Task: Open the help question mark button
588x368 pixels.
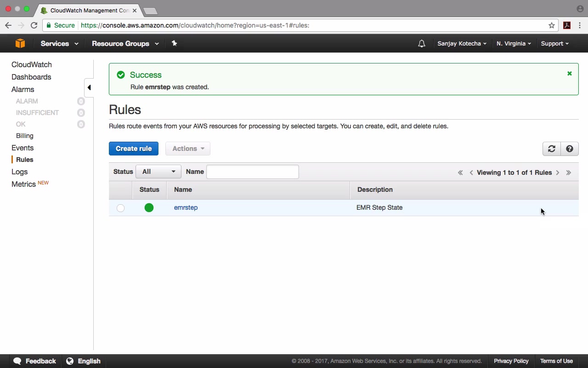Action: coord(570,149)
